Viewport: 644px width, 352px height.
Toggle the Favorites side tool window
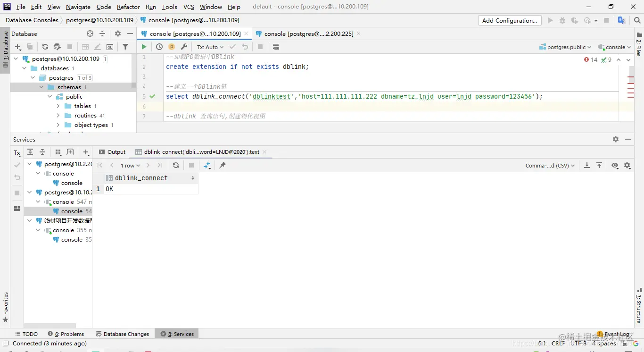click(5, 308)
